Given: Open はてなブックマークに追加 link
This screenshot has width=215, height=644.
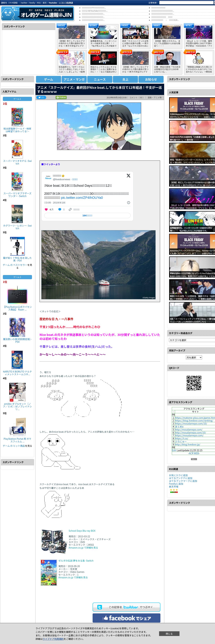Looking at the screenshot, I should click(183, 481).
